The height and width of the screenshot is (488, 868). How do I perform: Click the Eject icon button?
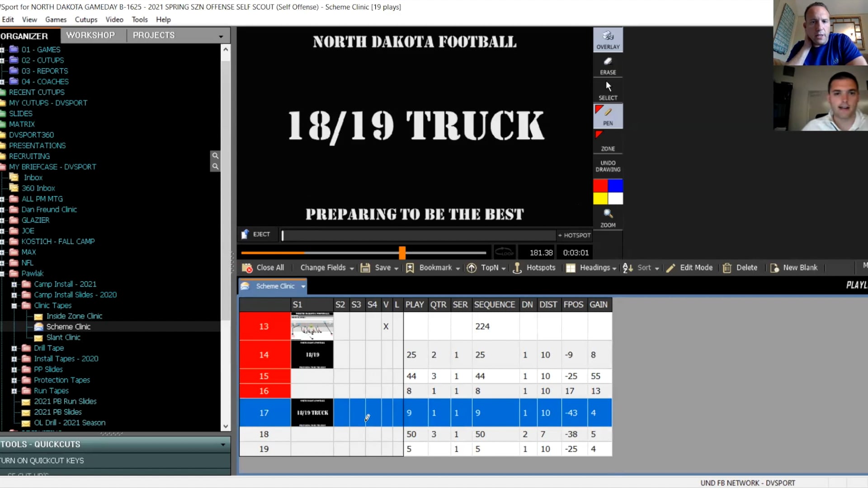245,234
